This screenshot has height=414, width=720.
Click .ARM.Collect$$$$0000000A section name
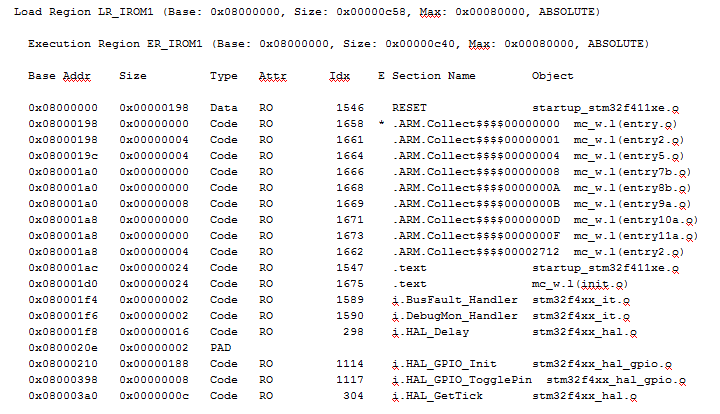click(x=476, y=188)
